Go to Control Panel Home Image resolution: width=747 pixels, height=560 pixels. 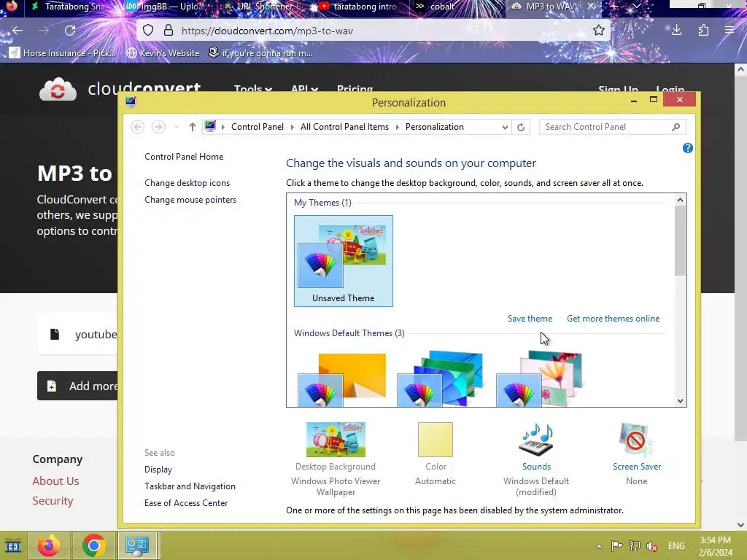click(184, 157)
